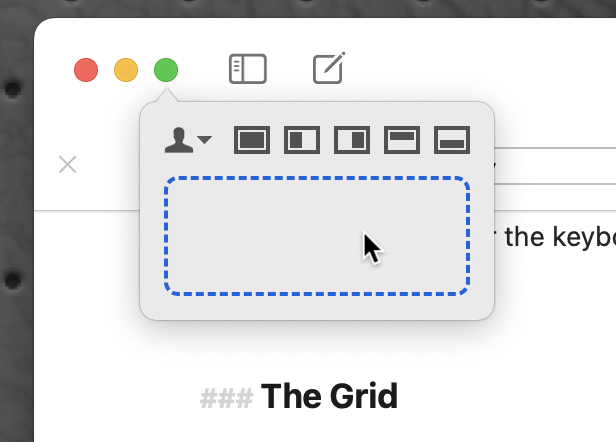This screenshot has height=442, width=616.
Task: Dismiss the search bar with gray X
Action: coord(67,164)
